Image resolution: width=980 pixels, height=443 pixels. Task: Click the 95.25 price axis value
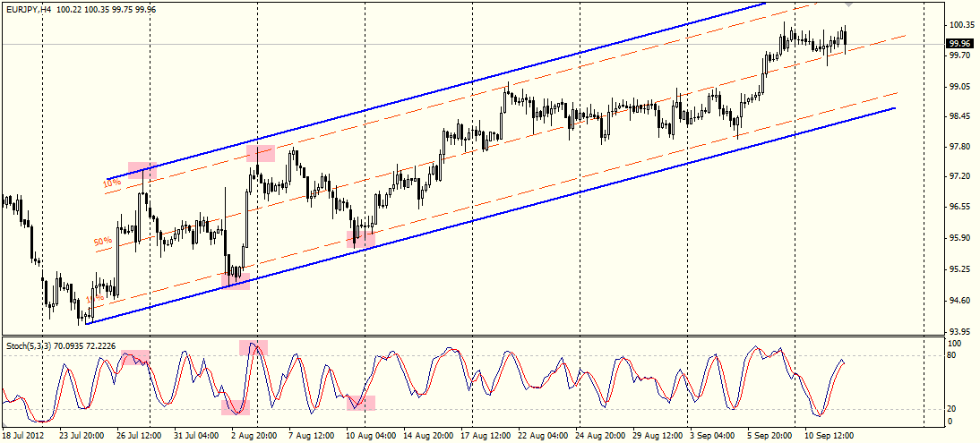[959, 269]
